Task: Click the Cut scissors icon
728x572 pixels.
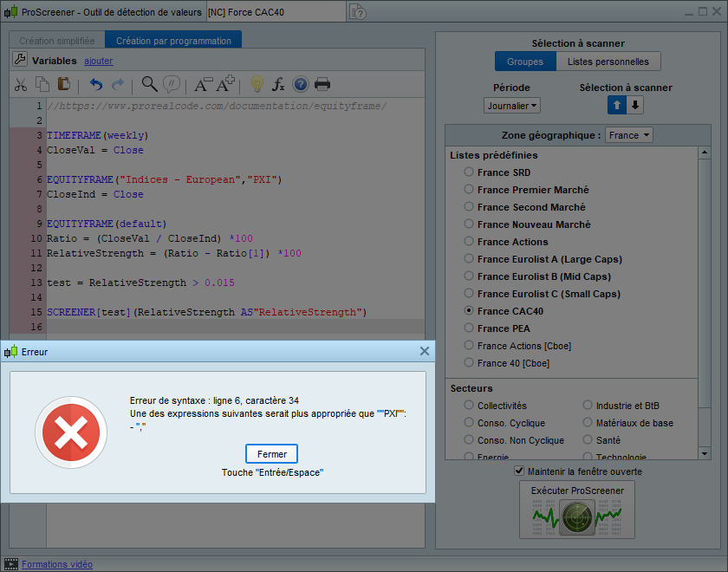Action: 21,85
